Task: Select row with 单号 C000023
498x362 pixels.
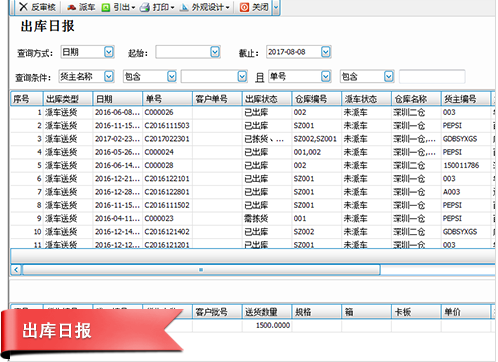Action: [252, 219]
